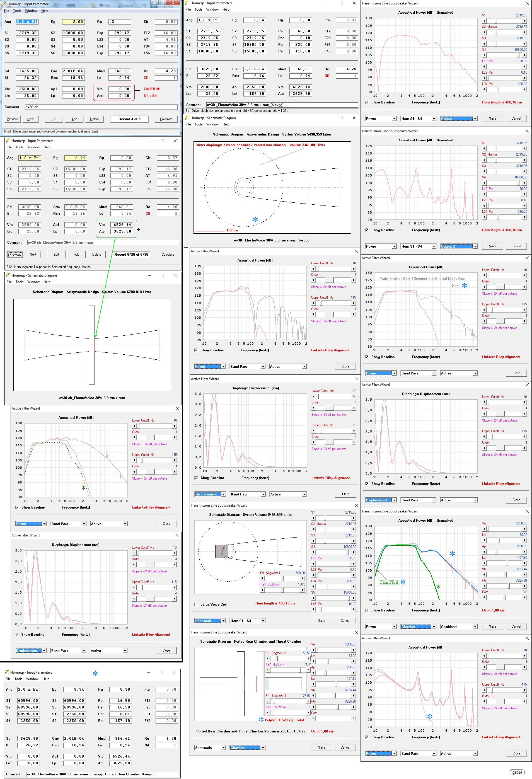
Task: Click right arrow of Fr1 Segment 1 slider
Action: tap(303, 578)
